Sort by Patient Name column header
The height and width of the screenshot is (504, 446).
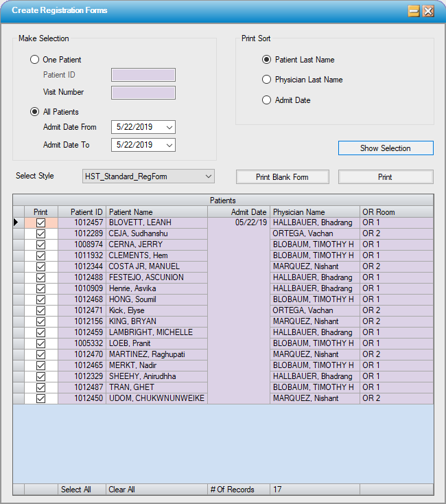(x=156, y=212)
